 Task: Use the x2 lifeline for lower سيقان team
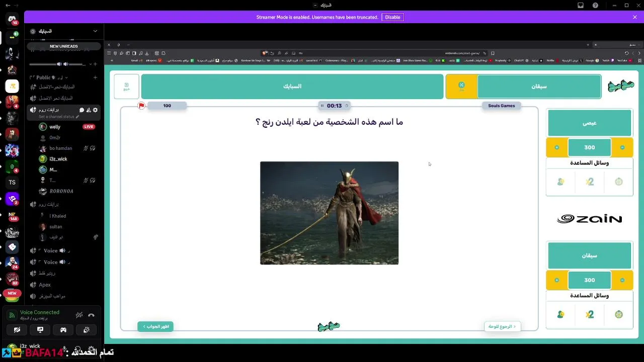590,314
